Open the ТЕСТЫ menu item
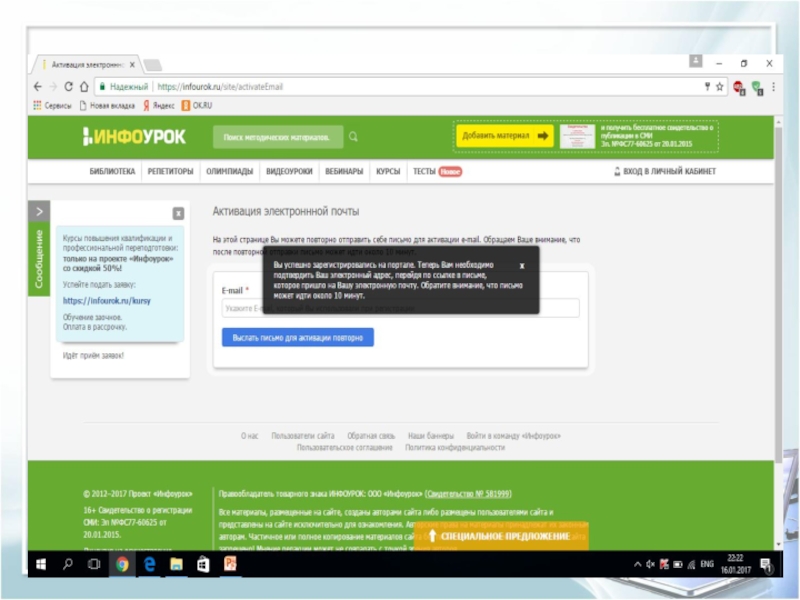This screenshot has height=600, width=800. click(x=424, y=171)
